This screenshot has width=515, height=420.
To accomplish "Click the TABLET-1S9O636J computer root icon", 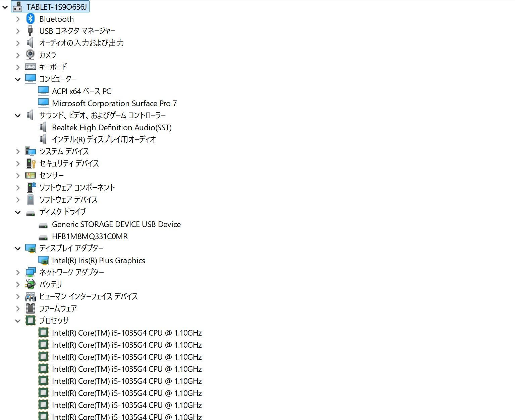I will tap(17, 7).
